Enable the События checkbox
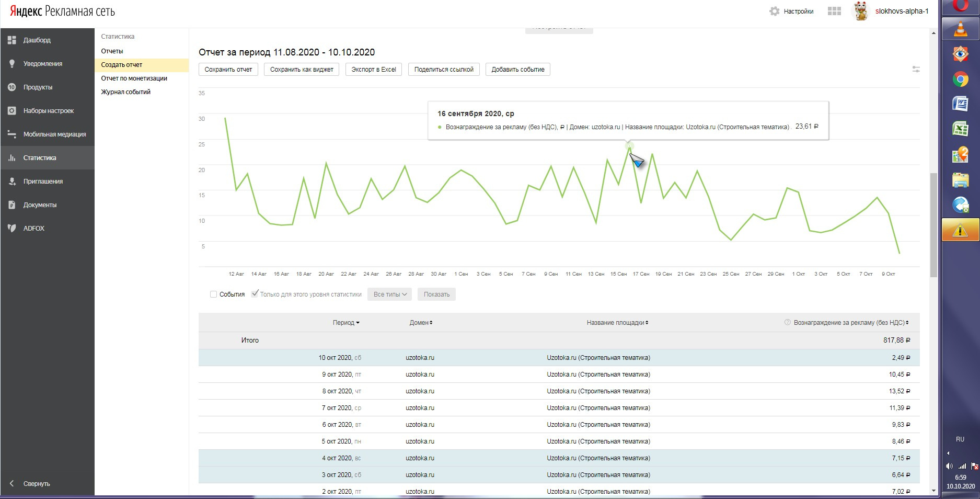Screen dimensions: 980x499 (213, 294)
